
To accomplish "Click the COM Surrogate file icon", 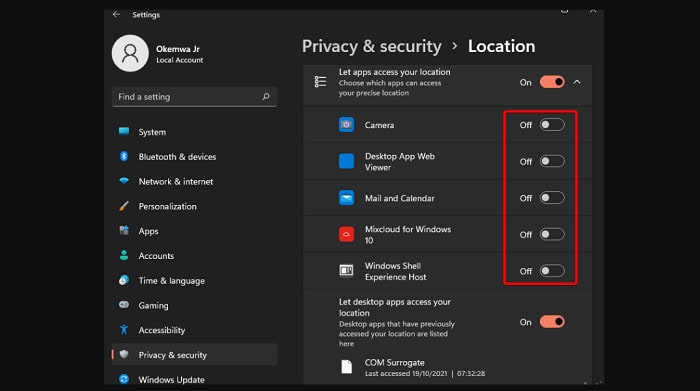I will 346,367.
